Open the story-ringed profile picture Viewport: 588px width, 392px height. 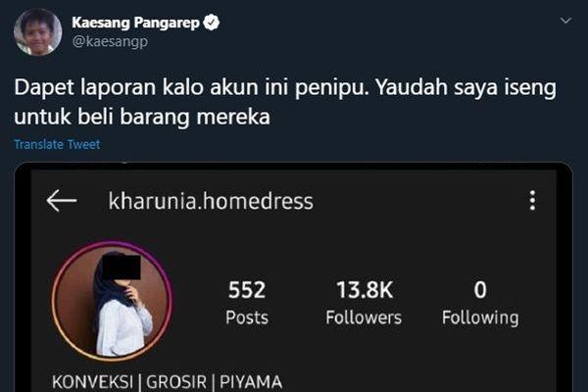click(x=112, y=301)
